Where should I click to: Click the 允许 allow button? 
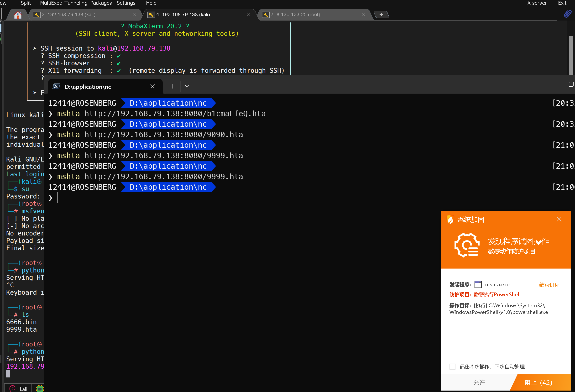(479, 382)
